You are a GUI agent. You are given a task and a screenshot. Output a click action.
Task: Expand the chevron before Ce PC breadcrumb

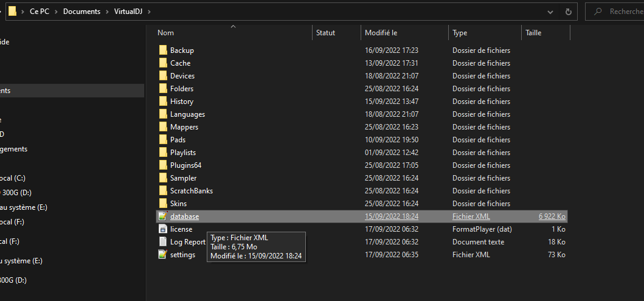[x=23, y=12]
